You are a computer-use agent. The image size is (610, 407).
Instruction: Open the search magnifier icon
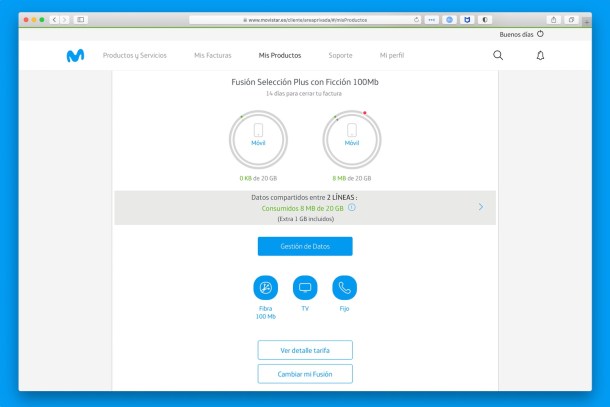coord(498,55)
